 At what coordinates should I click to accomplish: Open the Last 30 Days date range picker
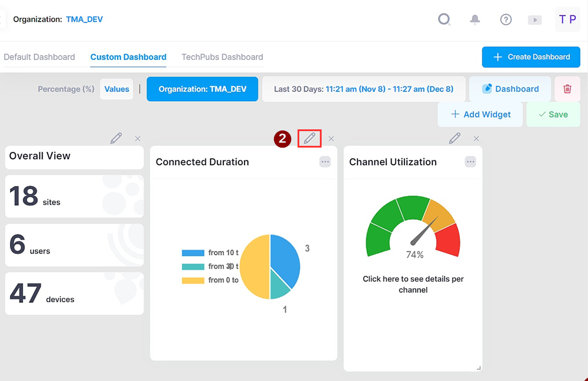(363, 89)
